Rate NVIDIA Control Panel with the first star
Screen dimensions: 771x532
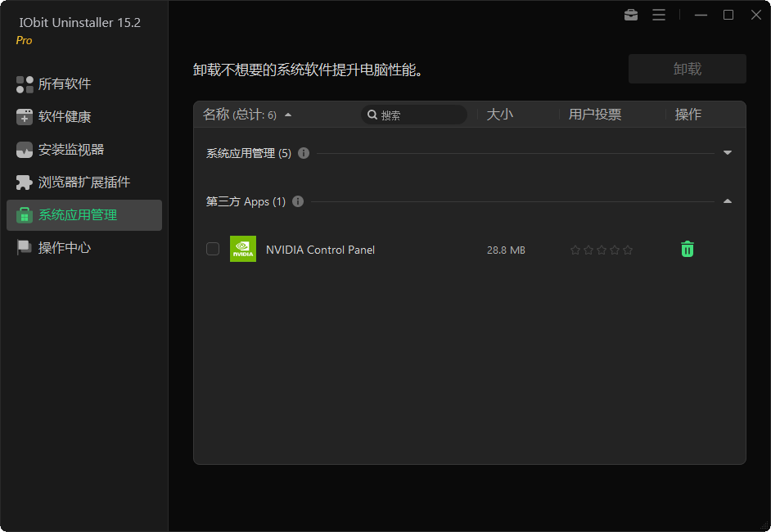(576, 249)
